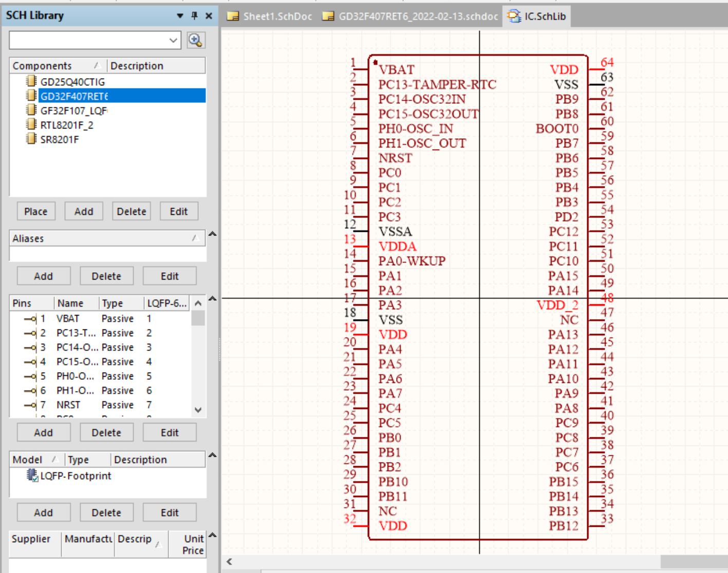This screenshot has height=573, width=728.
Task: Open the component filter combo box dropdown
Action: click(173, 40)
